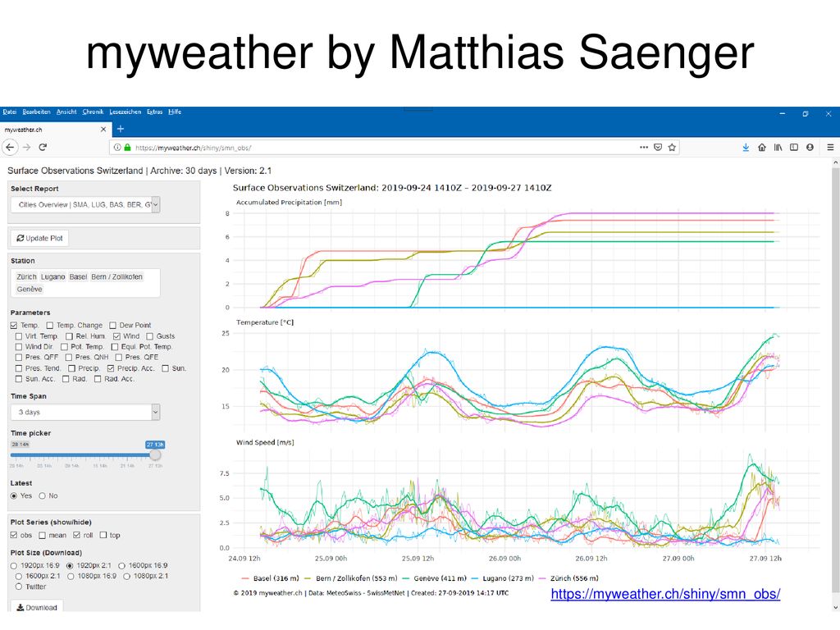Open the Select Report dropdown
Viewport: 840px width, 630px height.
(x=85, y=204)
